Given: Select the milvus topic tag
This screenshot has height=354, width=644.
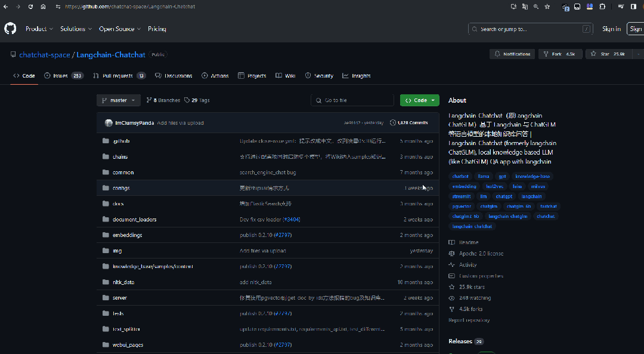Looking at the screenshot, I should coord(538,186).
